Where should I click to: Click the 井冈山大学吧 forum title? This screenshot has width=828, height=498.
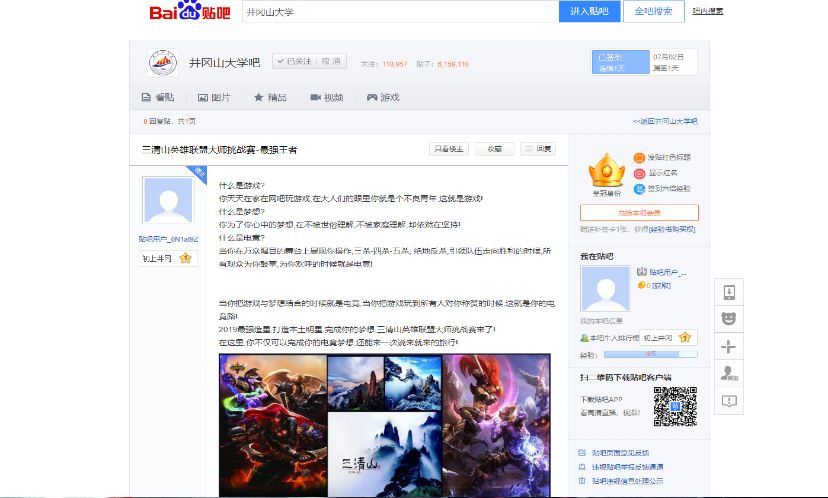(224, 63)
